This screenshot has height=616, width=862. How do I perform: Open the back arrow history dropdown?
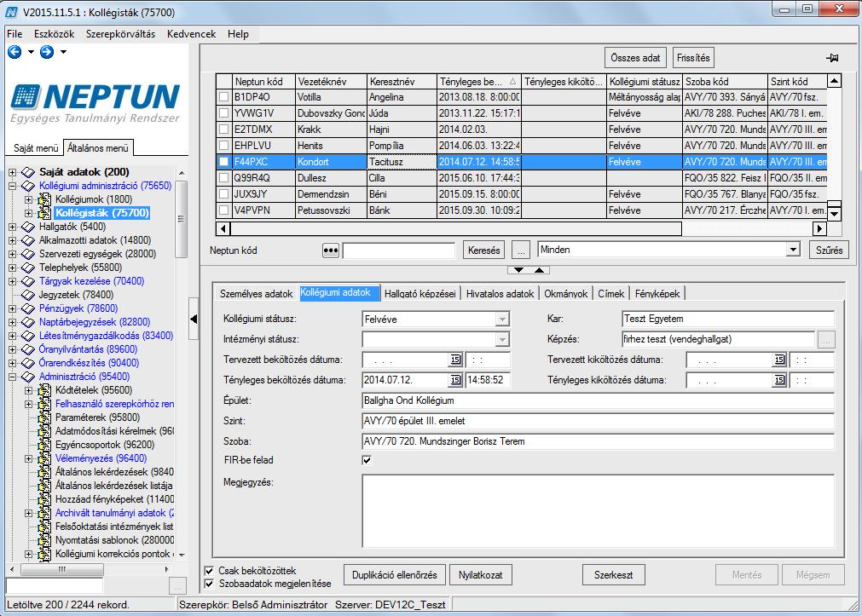point(31,52)
